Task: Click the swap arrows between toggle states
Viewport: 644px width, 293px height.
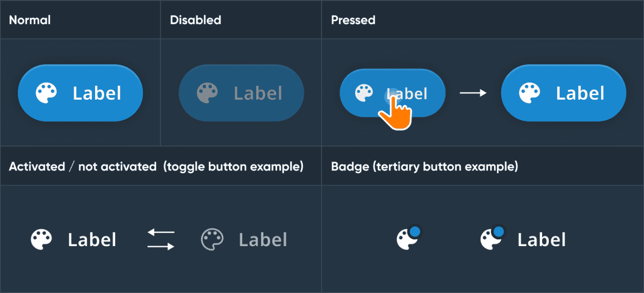Action: pyautogui.click(x=161, y=239)
